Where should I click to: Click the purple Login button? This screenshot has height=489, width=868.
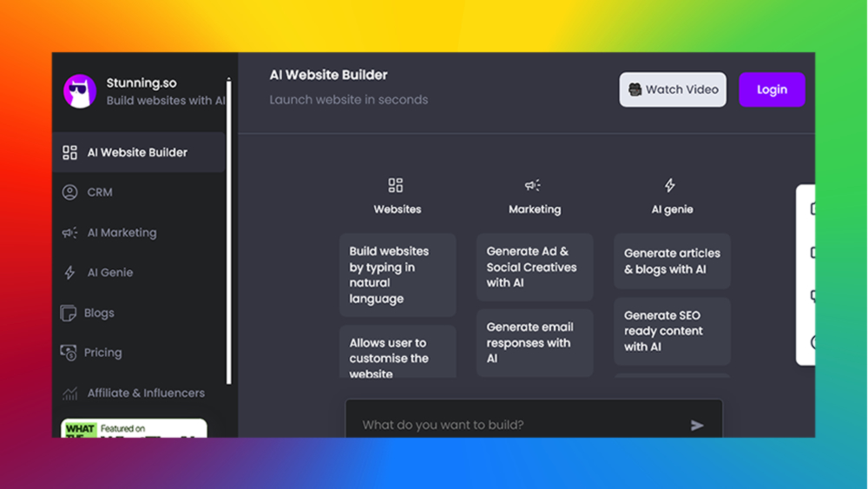pyautogui.click(x=772, y=89)
